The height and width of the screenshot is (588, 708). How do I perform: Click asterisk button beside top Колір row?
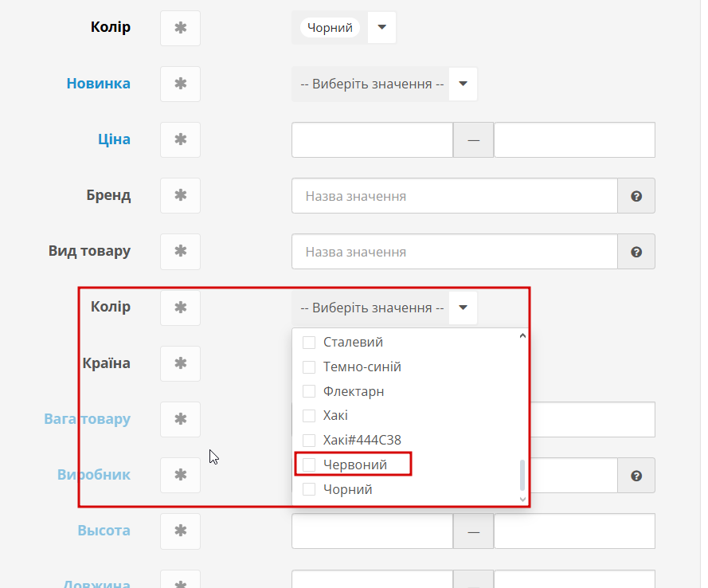[x=180, y=28]
